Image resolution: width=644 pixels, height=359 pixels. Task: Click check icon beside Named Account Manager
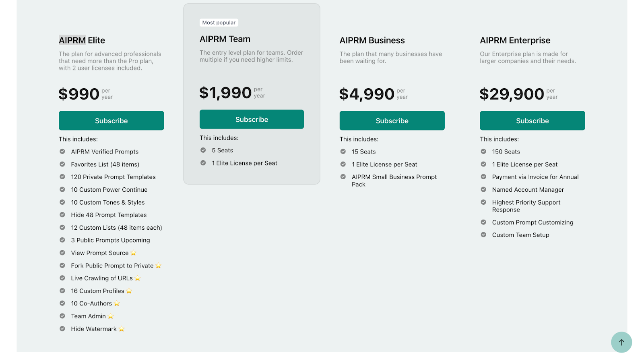(483, 189)
